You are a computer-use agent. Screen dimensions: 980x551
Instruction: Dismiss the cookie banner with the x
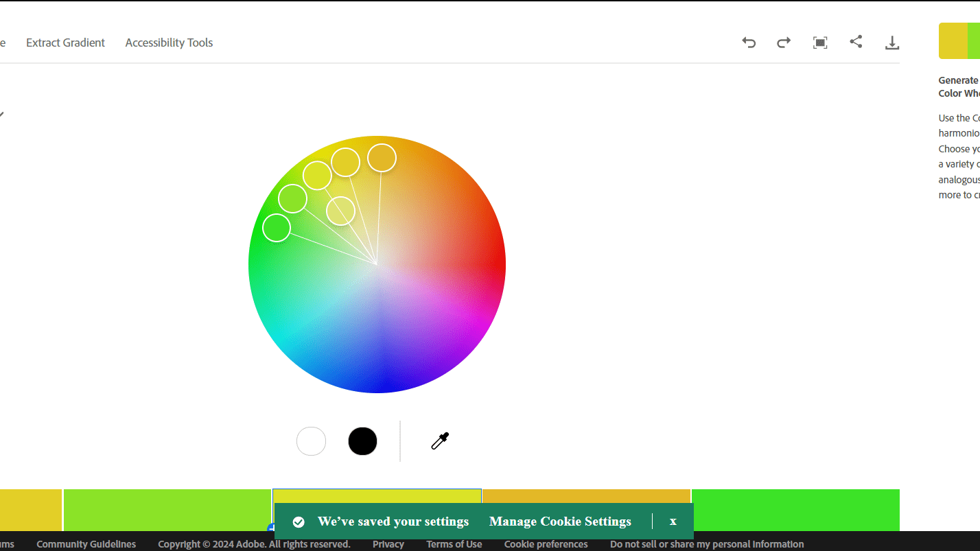673,521
